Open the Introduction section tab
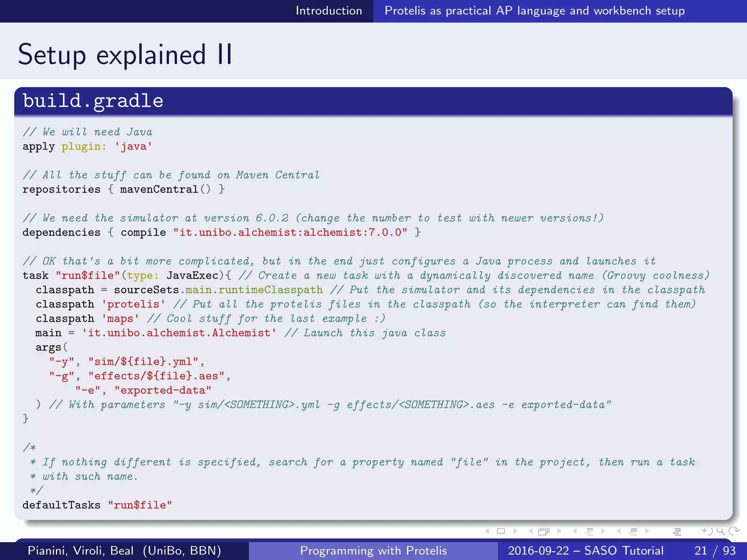This screenshot has width=747, height=560. tap(329, 11)
